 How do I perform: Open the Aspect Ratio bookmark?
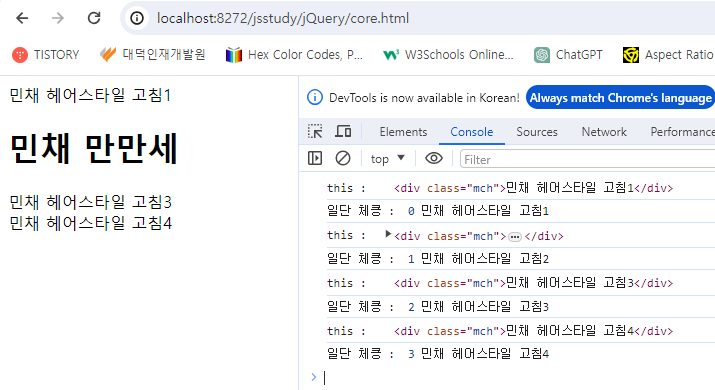click(x=668, y=55)
